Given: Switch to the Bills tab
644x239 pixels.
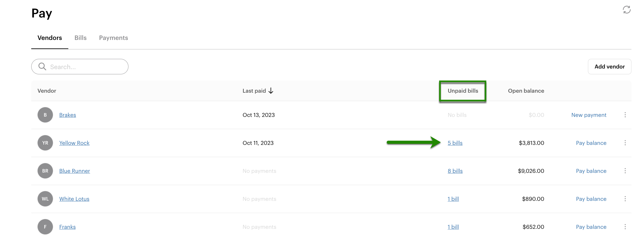Looking at the screenshot, I should coord(80,38).
